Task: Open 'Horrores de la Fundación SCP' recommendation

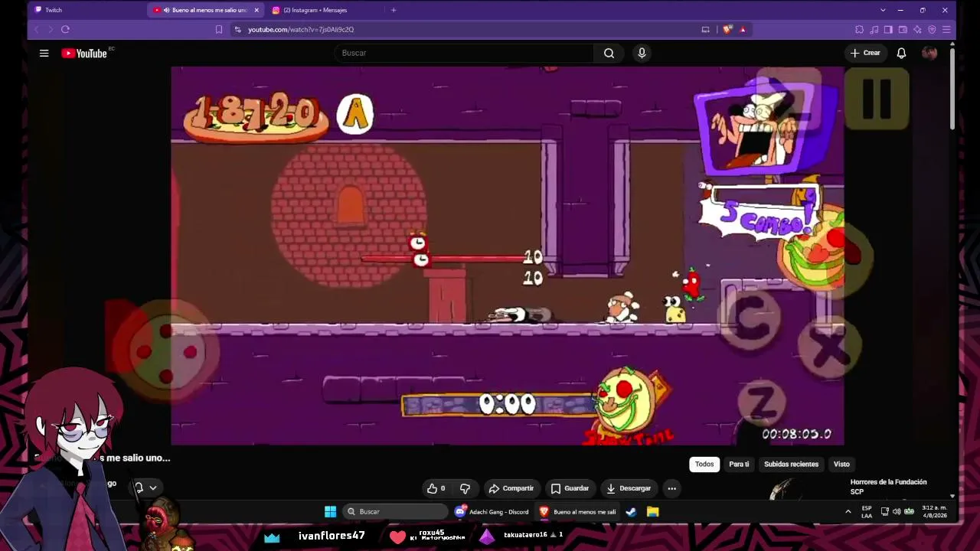Action: [x=888, y=487]
